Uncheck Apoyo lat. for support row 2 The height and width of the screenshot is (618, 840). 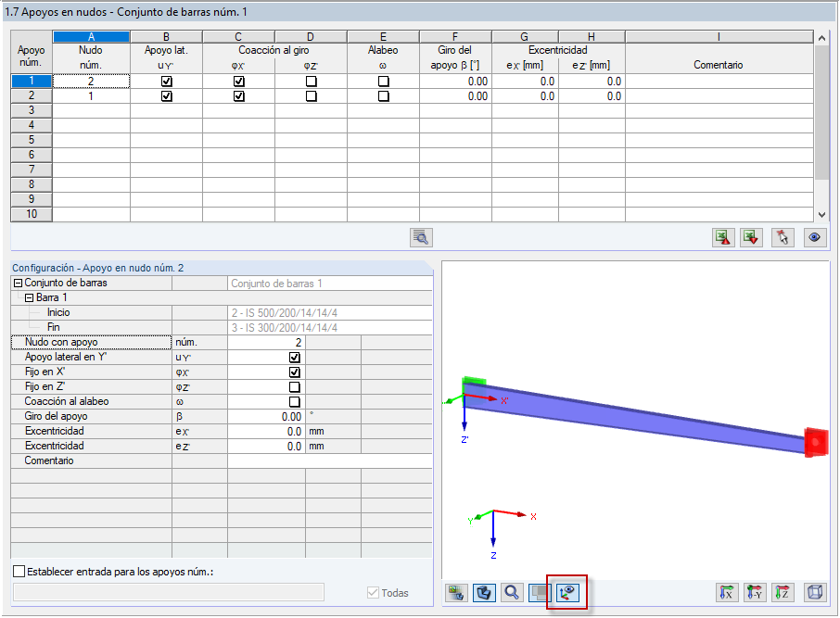tap(167, 96)
